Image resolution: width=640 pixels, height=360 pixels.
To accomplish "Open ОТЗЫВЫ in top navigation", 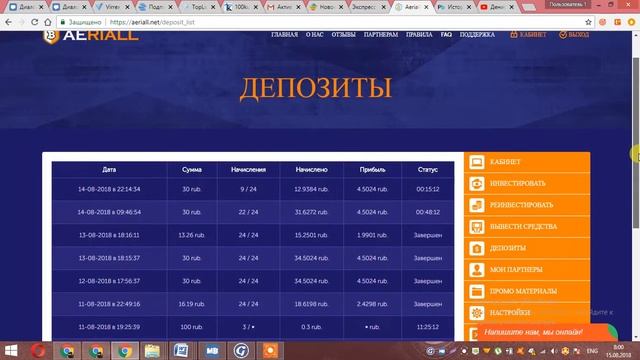I will [344, 35].
